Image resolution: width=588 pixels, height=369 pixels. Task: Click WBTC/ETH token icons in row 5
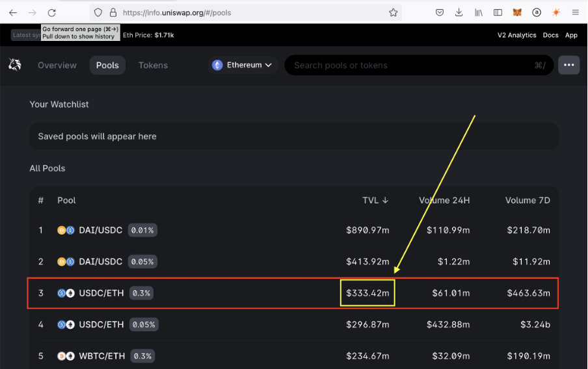coord(66,356)
